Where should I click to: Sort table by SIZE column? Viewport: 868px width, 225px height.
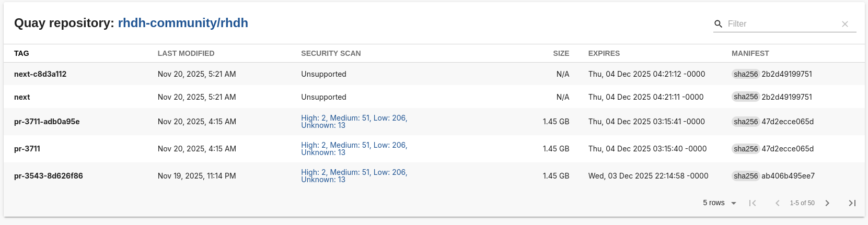coord(561,53)
